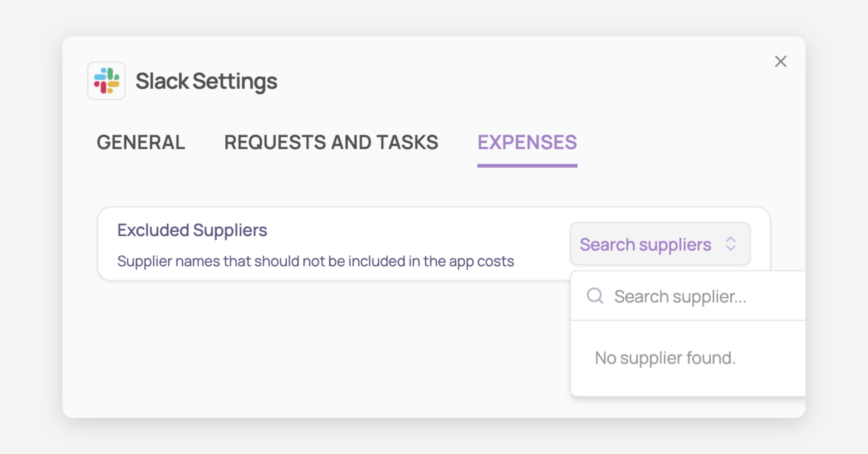Collapse the Search suppliers dropdown
This screenshot has height=454, width=868.
click(660, 244)
